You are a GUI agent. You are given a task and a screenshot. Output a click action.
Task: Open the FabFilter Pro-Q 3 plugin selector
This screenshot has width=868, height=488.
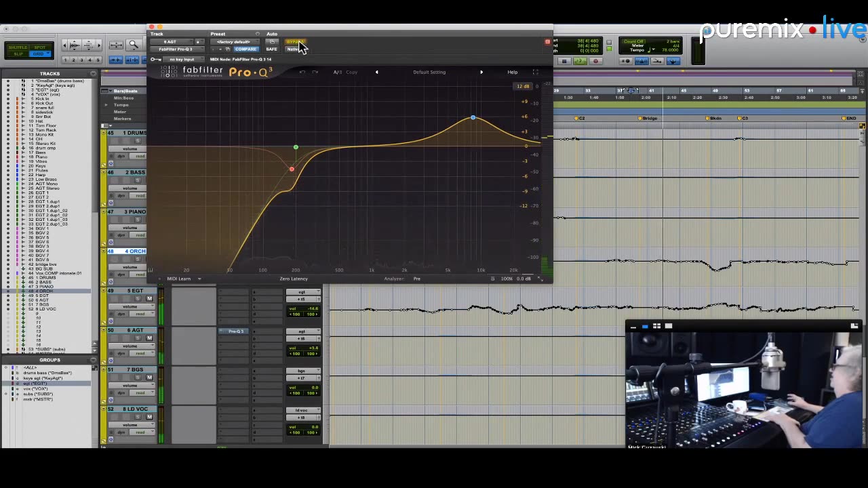(176, 49)
